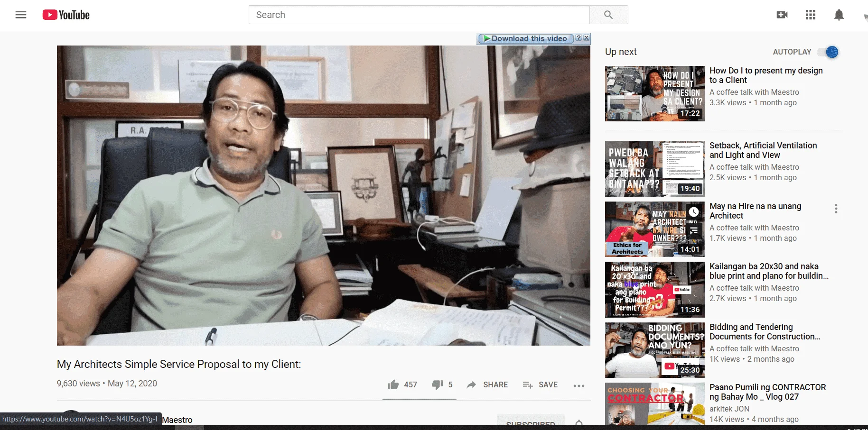868x430 pixels.
Task: Go to YouTube home via logo
Action: 66,15
